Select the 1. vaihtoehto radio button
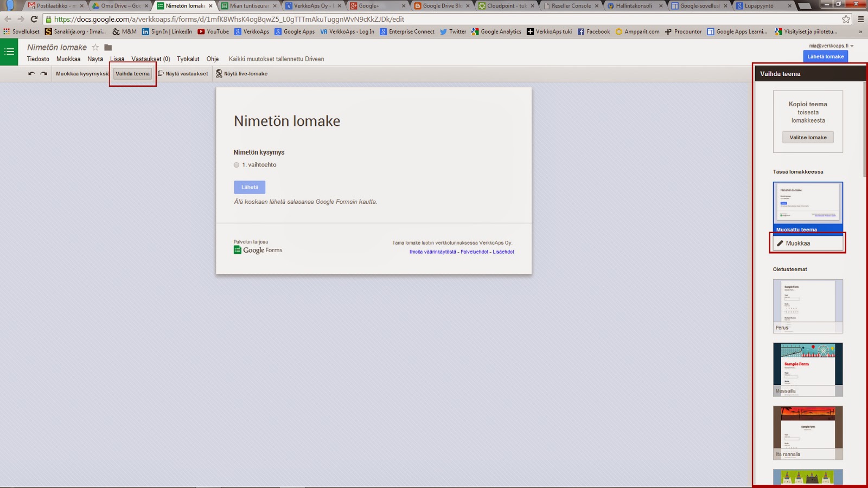Image resolution: width=868 pixels, height=488 pixels. point(237,165)
